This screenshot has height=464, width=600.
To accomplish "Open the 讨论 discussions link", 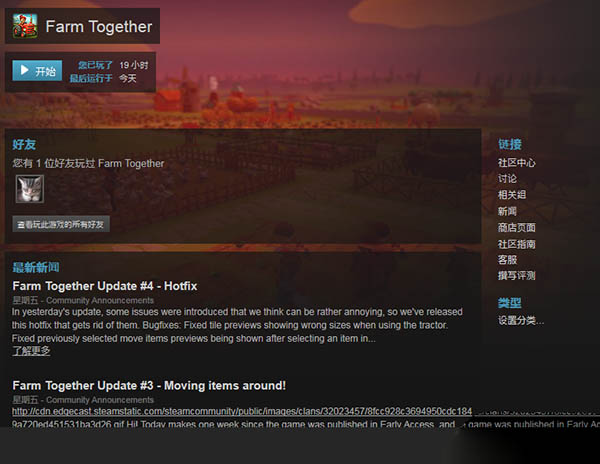I will pyautogui.click(x=507, y=179).
